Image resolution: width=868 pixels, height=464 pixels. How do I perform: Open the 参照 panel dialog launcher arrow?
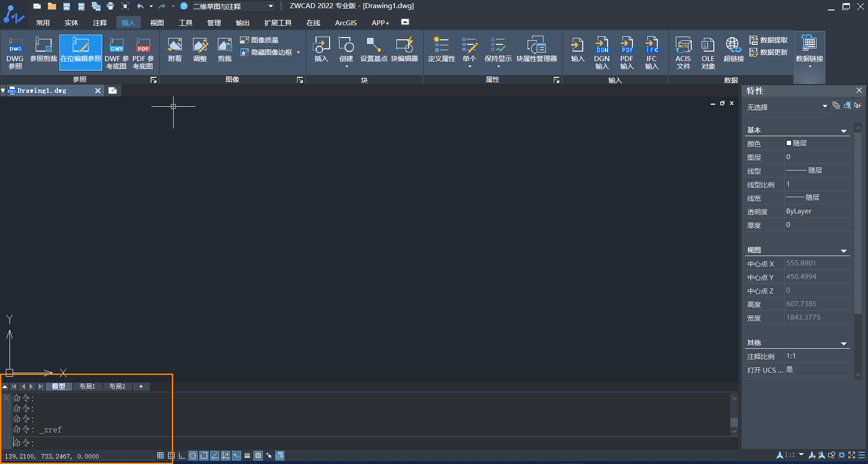[154, 80]
